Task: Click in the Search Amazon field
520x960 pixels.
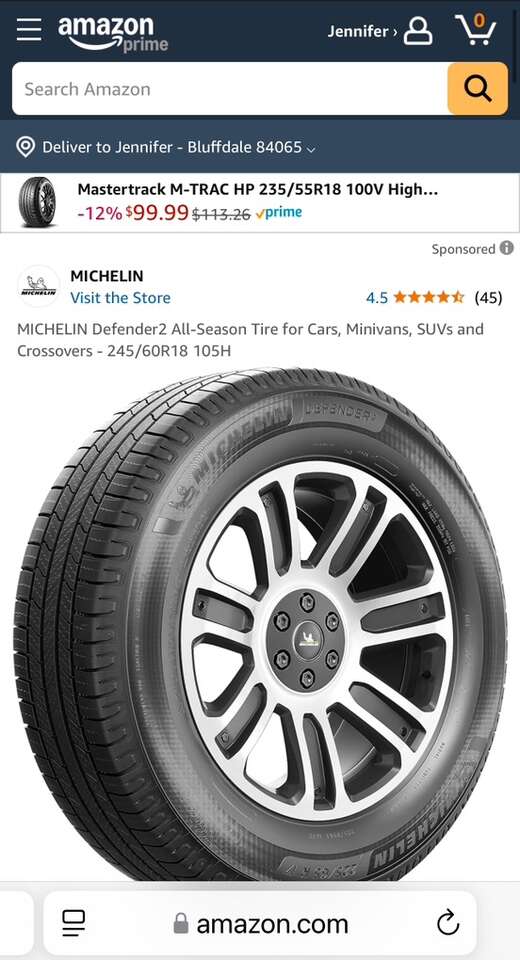Action: click(x=230, y=89)
